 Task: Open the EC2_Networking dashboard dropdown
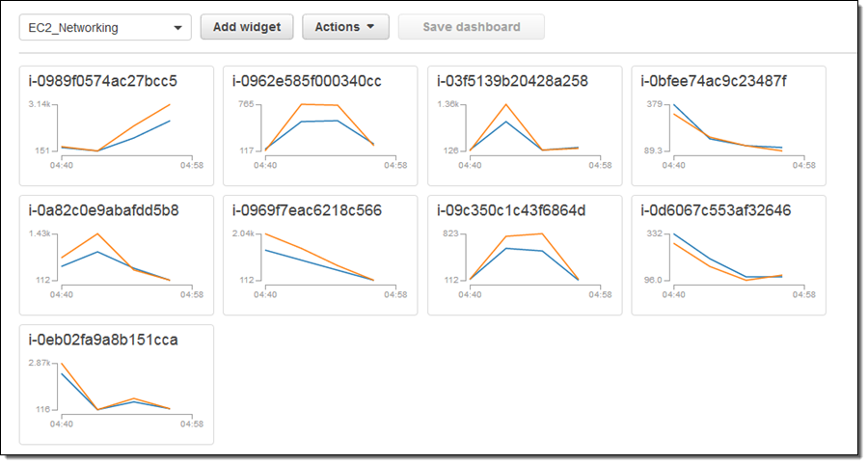click(x=104, y=28)
